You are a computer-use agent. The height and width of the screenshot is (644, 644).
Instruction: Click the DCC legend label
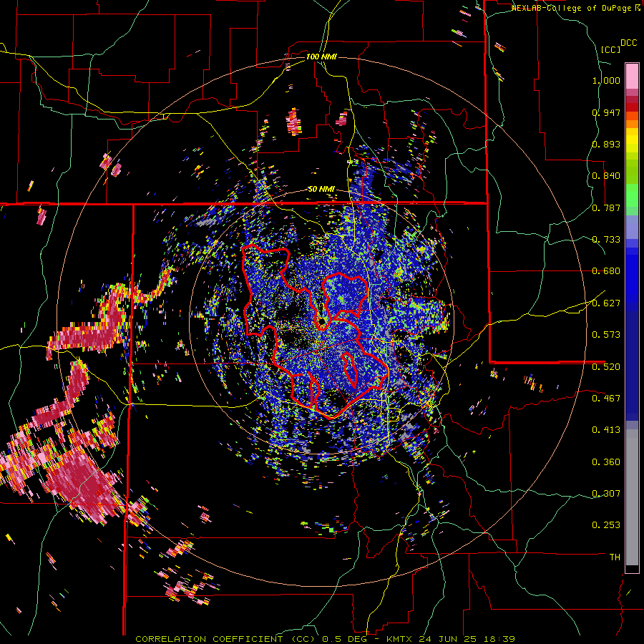tap(628, 43)
